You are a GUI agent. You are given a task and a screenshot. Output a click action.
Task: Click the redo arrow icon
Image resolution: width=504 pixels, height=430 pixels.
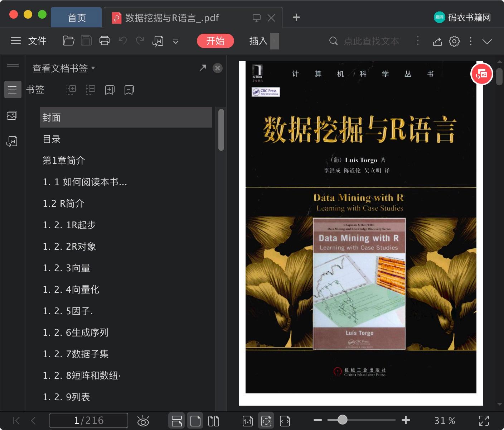(x=140, y=41)
